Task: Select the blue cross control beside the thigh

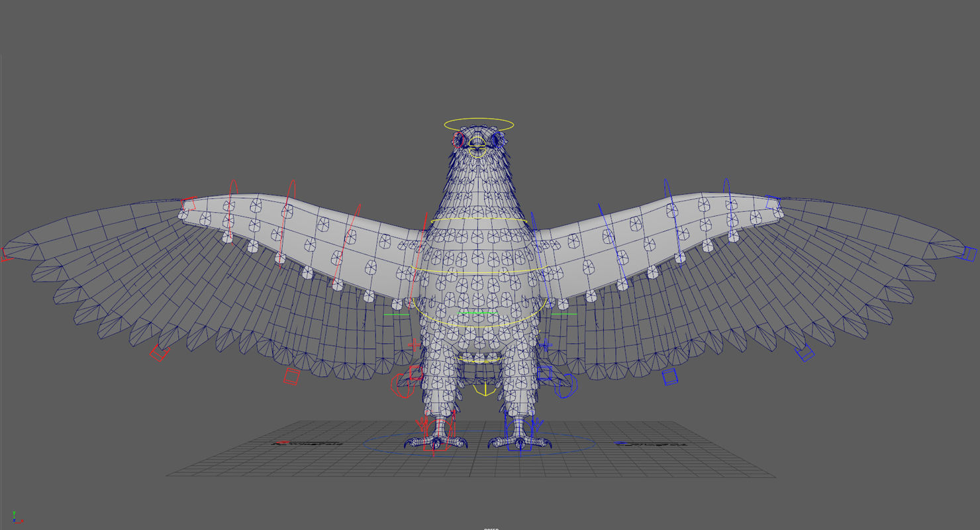Action: (546, 345)
